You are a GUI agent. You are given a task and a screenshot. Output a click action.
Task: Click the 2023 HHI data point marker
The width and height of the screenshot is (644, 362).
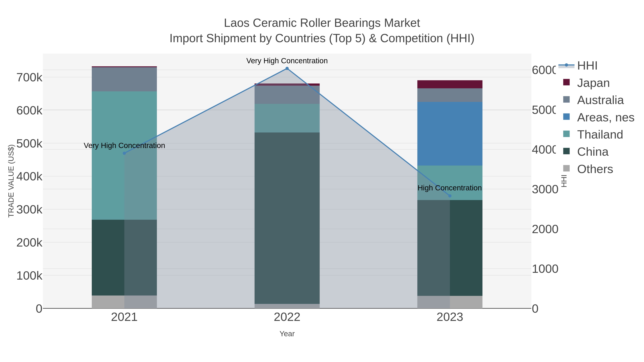tap(450, 196)
